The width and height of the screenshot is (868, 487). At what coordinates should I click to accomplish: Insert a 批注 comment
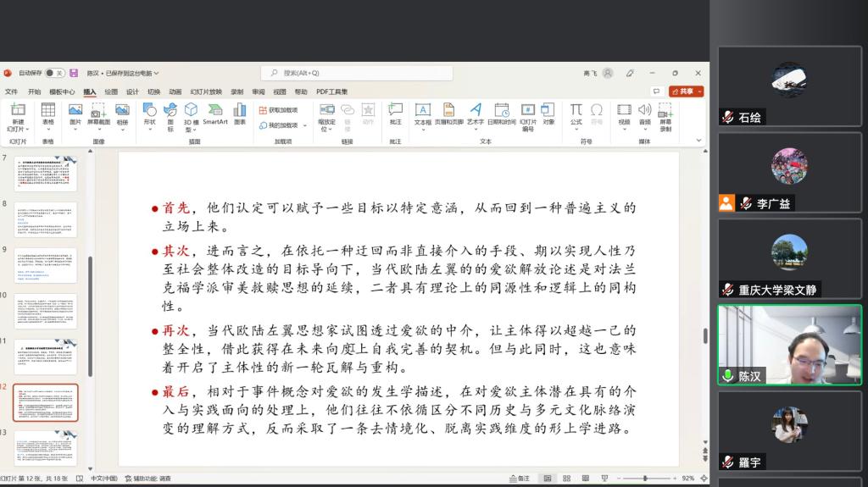[395, 113]
